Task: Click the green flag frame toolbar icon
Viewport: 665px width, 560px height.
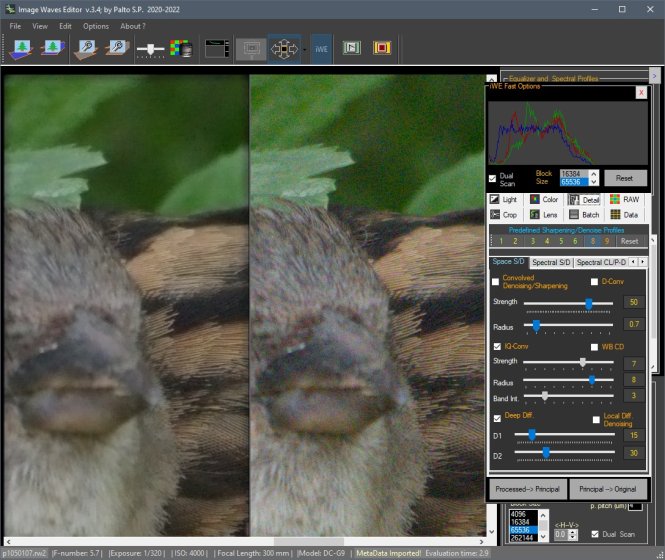Action: 352,48
